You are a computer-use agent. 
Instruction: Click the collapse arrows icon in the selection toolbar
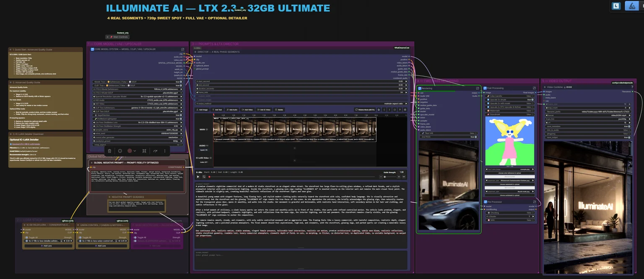[144, 151]
